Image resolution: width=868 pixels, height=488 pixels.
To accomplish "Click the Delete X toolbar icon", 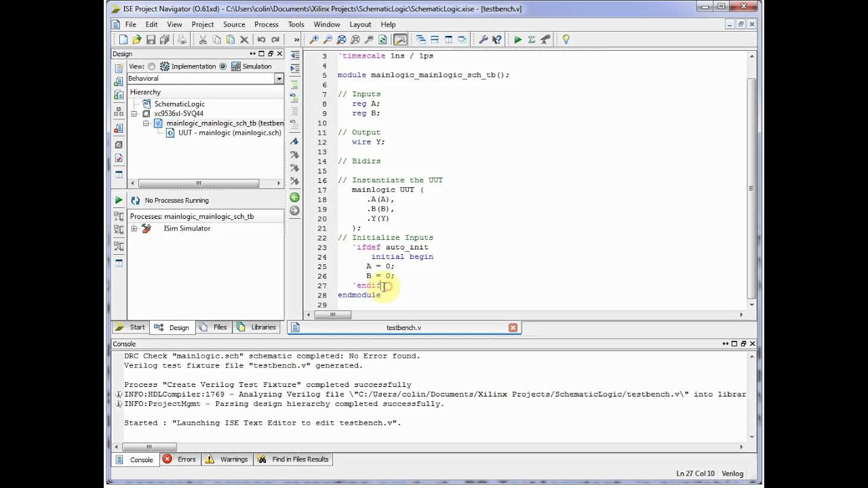I will [244, 40].
